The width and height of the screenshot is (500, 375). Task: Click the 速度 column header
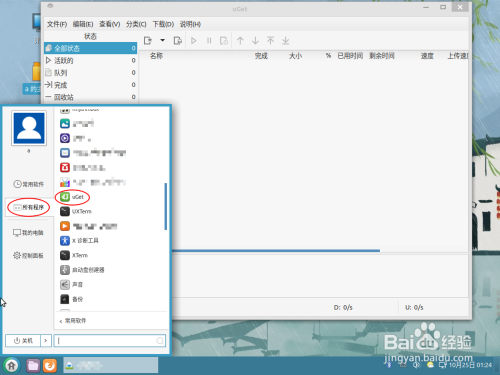[x=427, y=56]
